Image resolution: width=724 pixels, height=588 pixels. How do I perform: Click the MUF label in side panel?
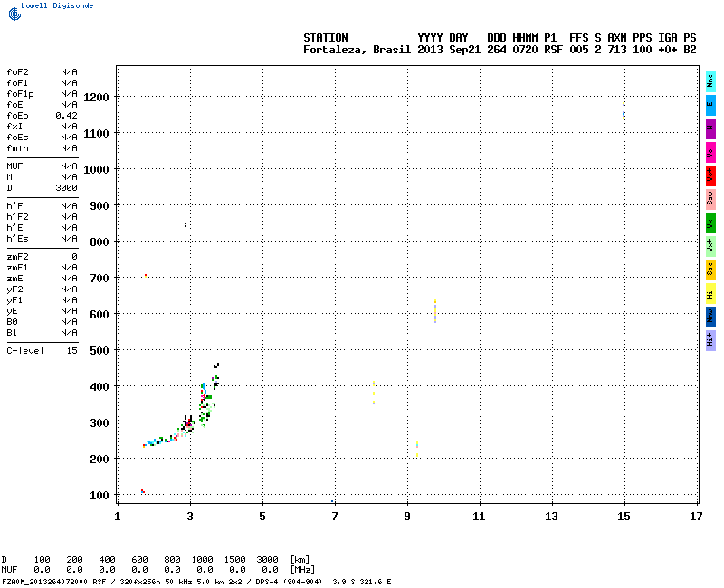(x=14, y=166)
